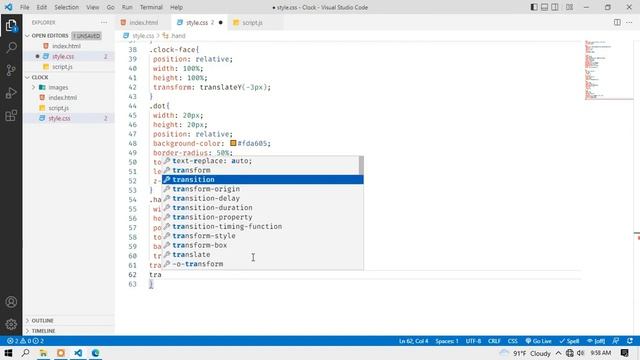
Task: Select style.css under Open Editors
Action: pos(63,56)
